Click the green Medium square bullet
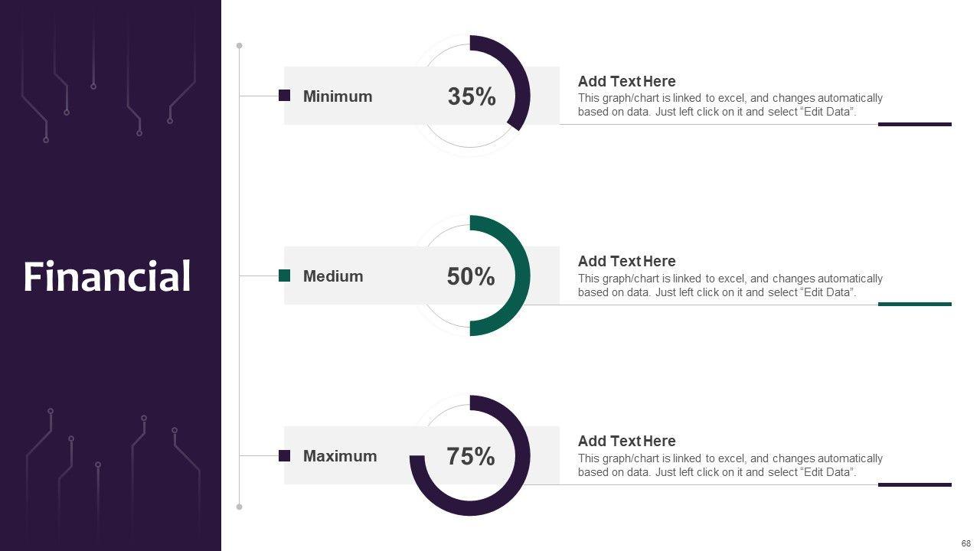 tap(284, 275)
